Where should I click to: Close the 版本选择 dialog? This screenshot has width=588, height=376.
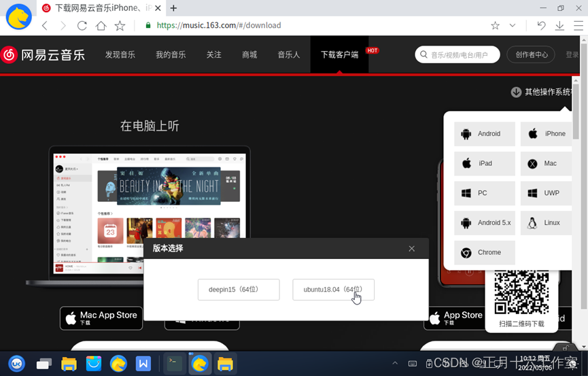411,248
